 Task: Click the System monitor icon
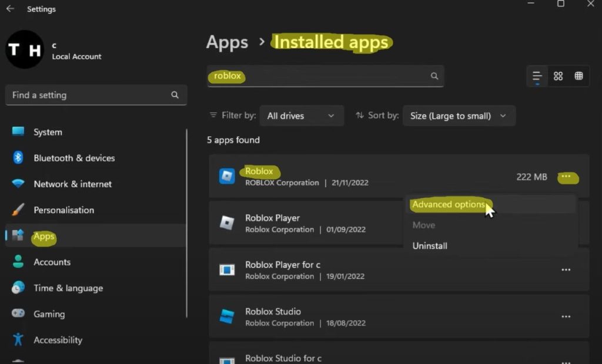coord(18,132)
